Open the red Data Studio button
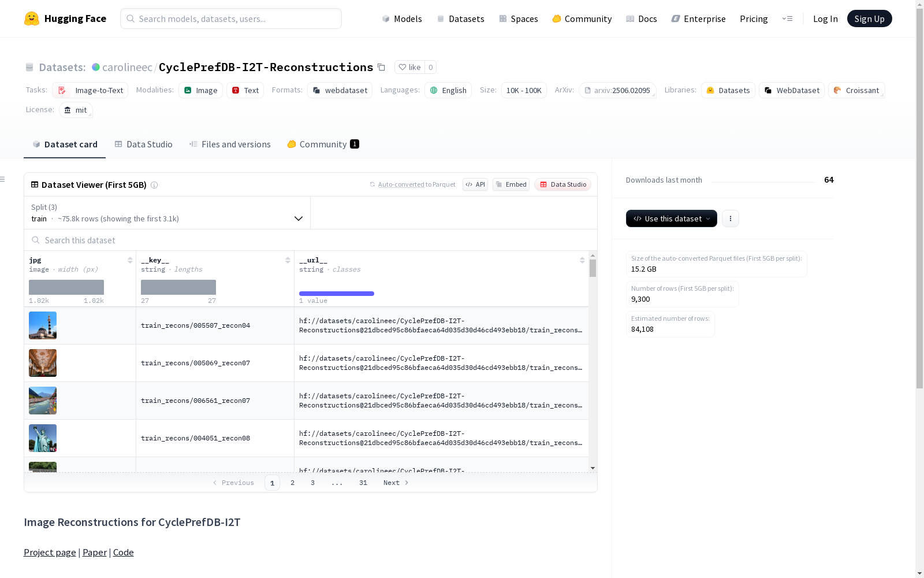924x578 pixels. 563,184
